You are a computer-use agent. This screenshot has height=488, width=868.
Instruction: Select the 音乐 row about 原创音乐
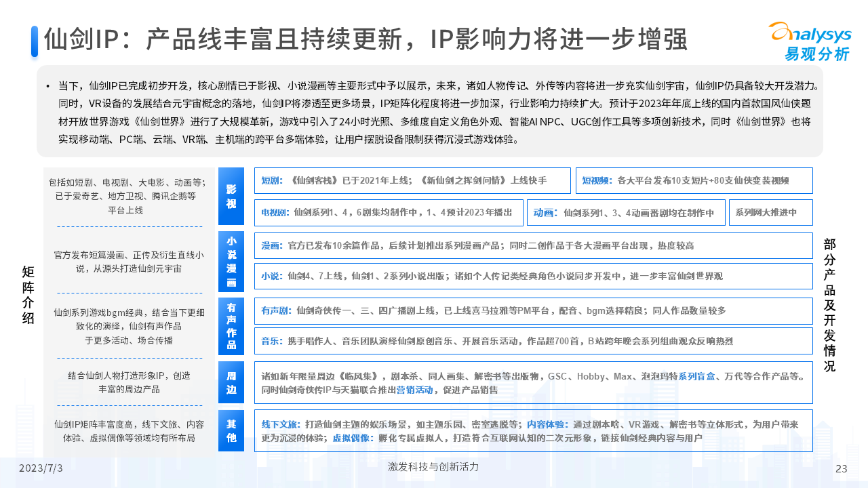[x=534, y=341]
